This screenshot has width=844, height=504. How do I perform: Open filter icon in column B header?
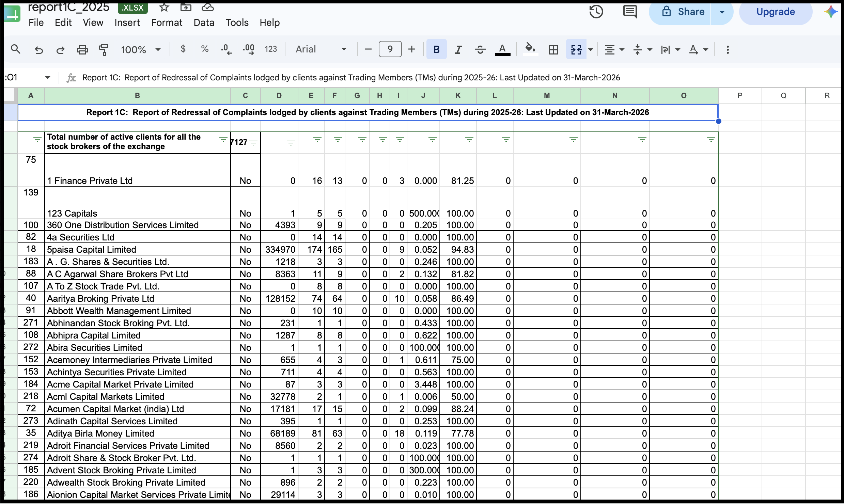coord(223,139)
